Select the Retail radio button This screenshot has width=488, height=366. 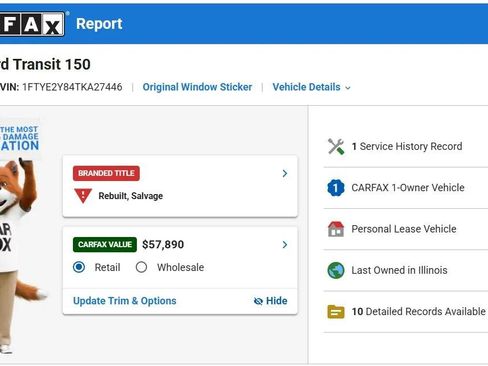tap(79, 267)
